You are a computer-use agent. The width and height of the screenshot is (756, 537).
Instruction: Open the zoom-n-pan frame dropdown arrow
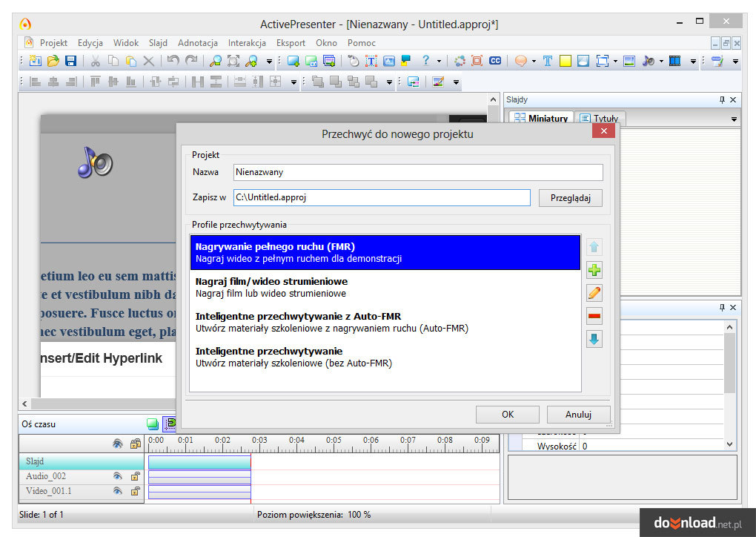click(615, 62)
